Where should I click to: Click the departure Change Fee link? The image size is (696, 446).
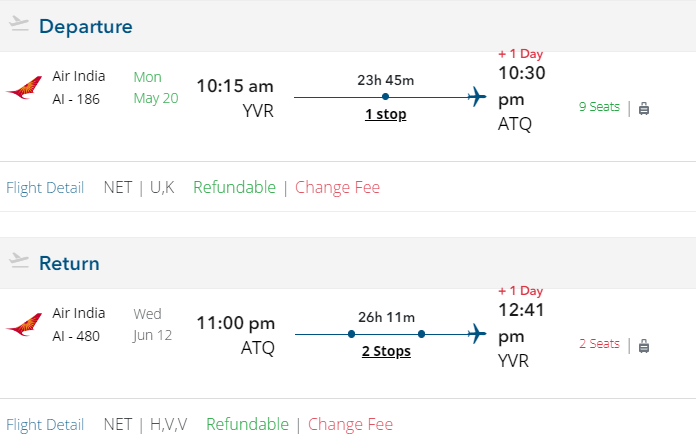337,187
